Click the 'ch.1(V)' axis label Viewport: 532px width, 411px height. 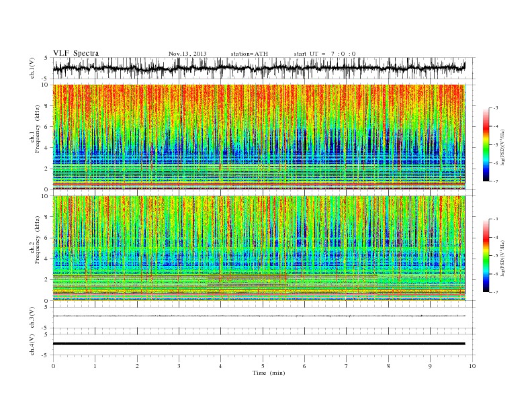tap(32, 68)
